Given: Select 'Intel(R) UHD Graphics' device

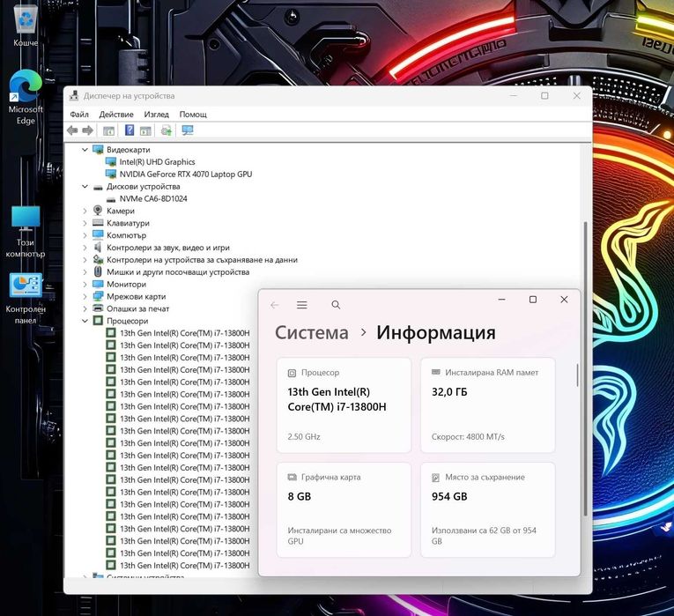Looking at the screenshot, I should click(157, 162).
